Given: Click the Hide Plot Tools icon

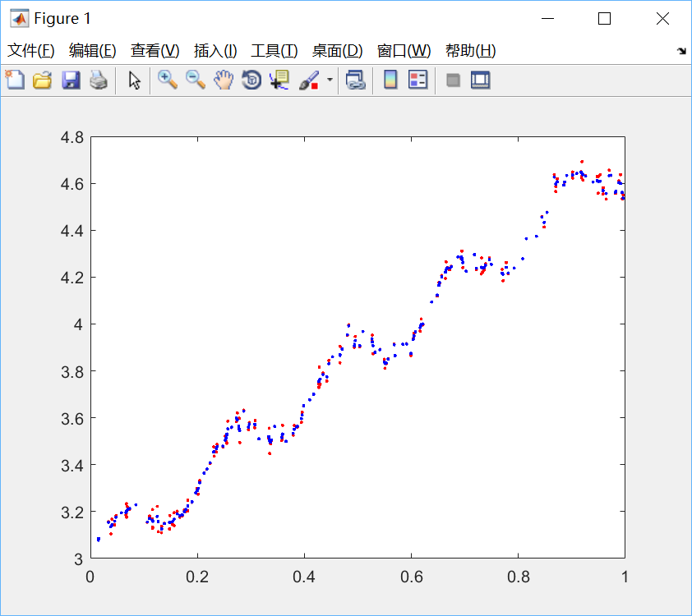Looking at the screenshot, I should click(x=453, y=80).
